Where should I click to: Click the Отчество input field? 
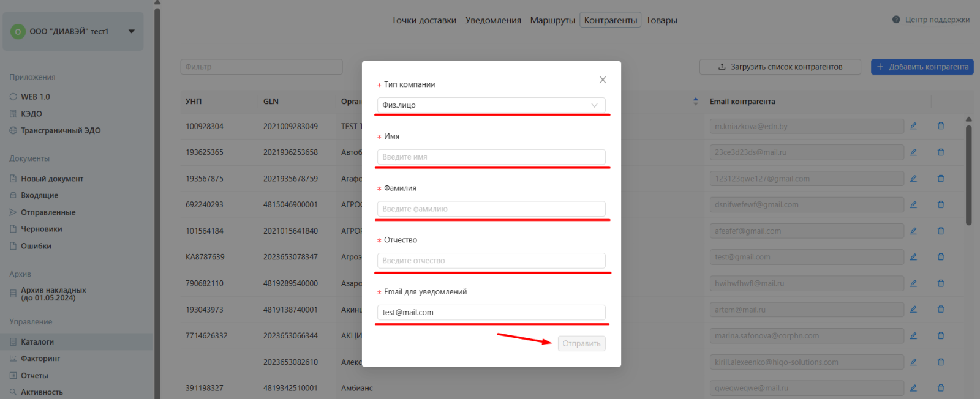pyautogui.click(x=491, y=261)
